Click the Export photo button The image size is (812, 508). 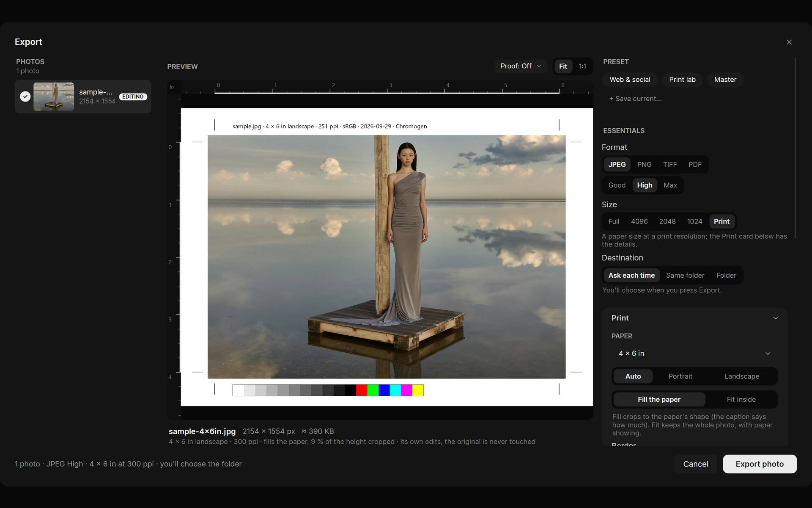click(760, 464)
